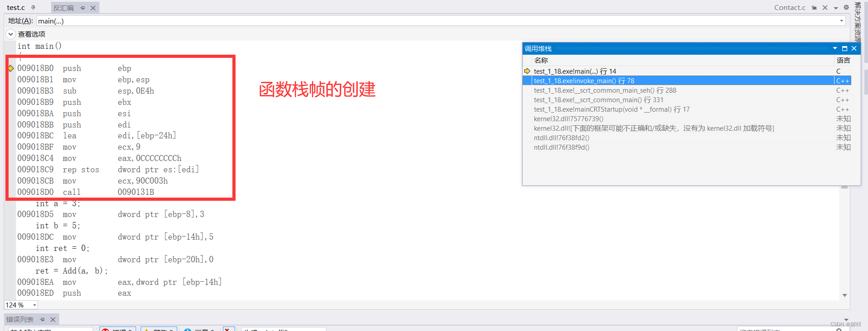The image size is (868, 331).
Task: Click instruction 009018B3 sub esp,0E4h
Action: click(x=86, y=91)
